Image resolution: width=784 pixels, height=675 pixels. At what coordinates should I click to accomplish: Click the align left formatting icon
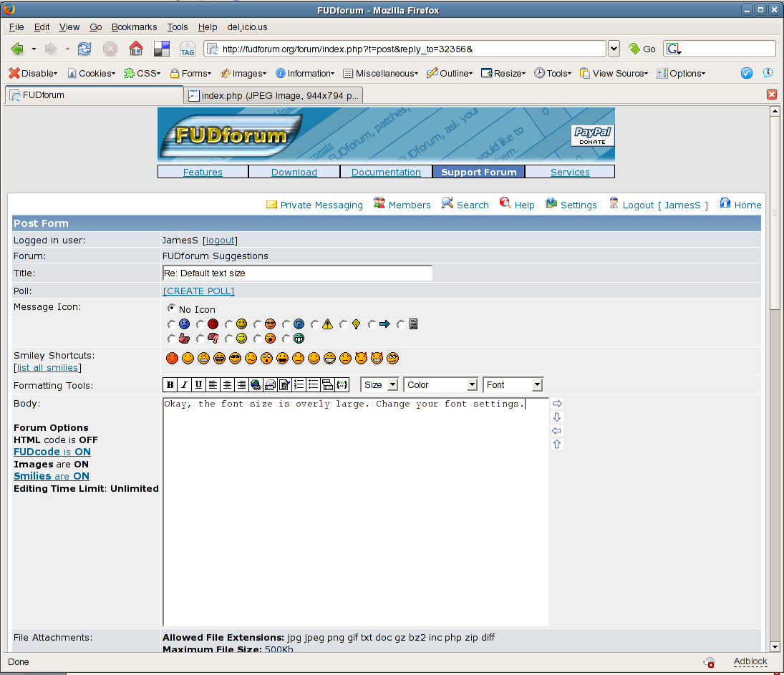tap(213, 384)
